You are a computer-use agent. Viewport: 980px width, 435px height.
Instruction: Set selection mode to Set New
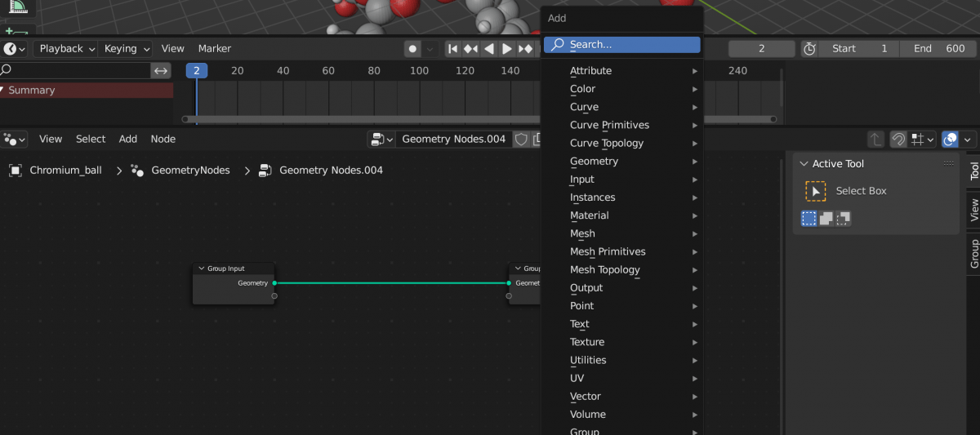coord(808,219)
